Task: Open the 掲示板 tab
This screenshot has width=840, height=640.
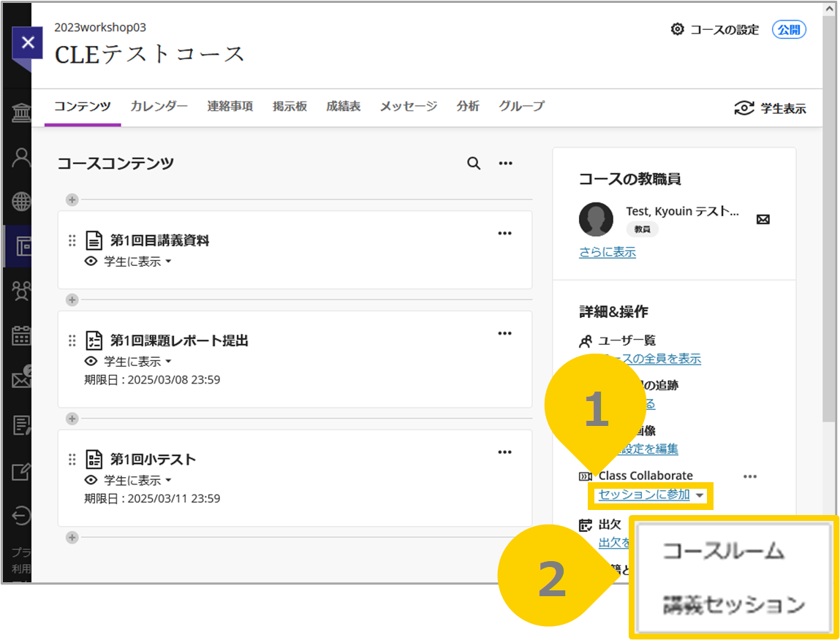Action: point(290,106)
